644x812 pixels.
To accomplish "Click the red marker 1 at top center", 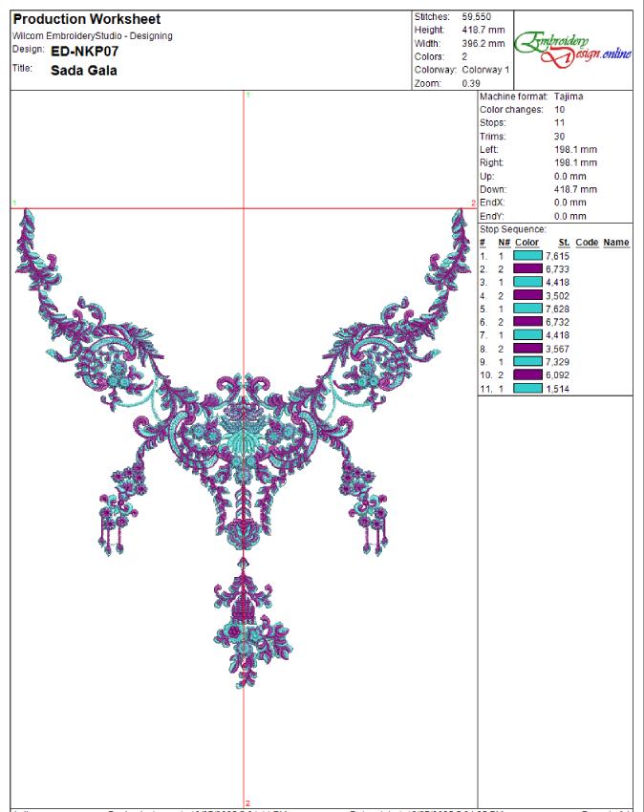I will pyautogui.click(x=247, y=96).
